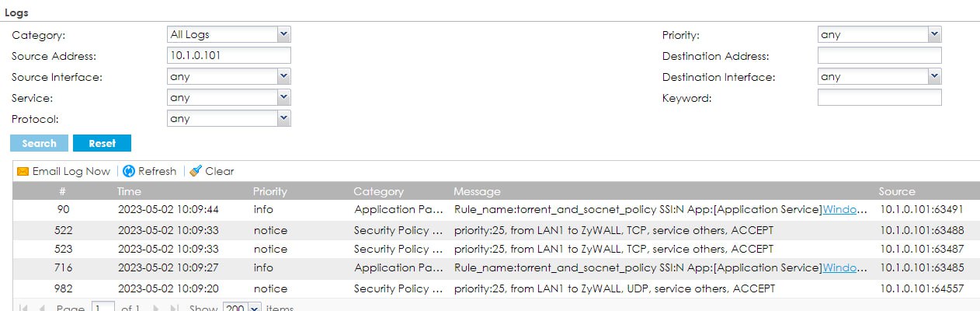980x311 pixels.
Task: Open the Windo... link in log 90
Action: click(x=845, y=209)
